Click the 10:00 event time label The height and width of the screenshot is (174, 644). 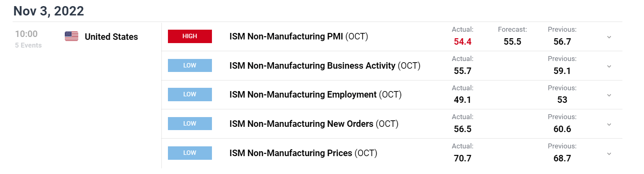26,34
